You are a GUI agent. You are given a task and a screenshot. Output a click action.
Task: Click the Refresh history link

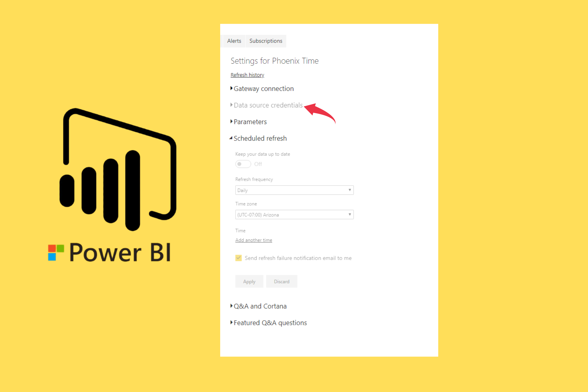pos(247,75)
